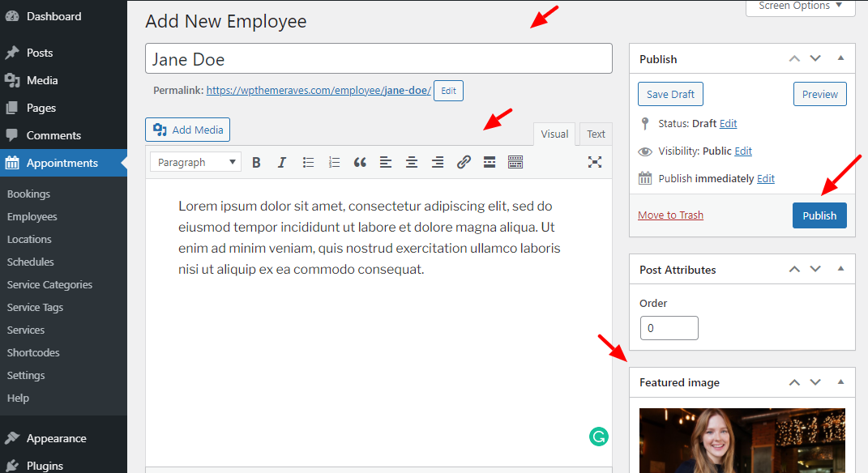Edit the permalink slug
868x473 pixels.
coord(448,91)
